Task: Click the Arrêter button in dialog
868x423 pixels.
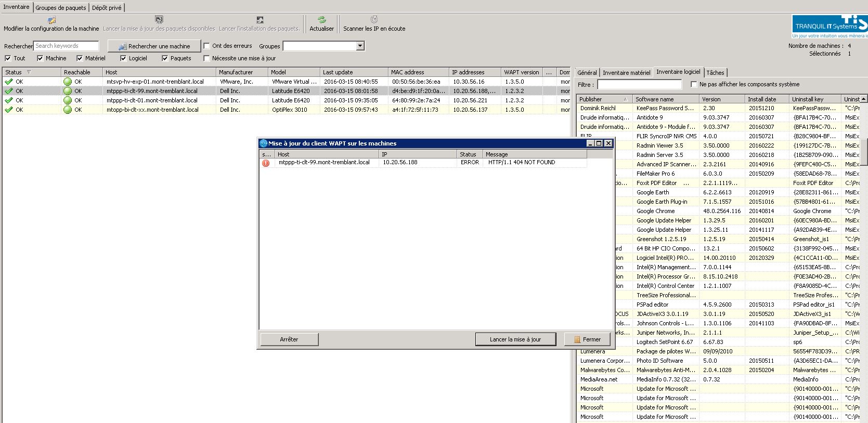Action: click(x=289, y=339)
